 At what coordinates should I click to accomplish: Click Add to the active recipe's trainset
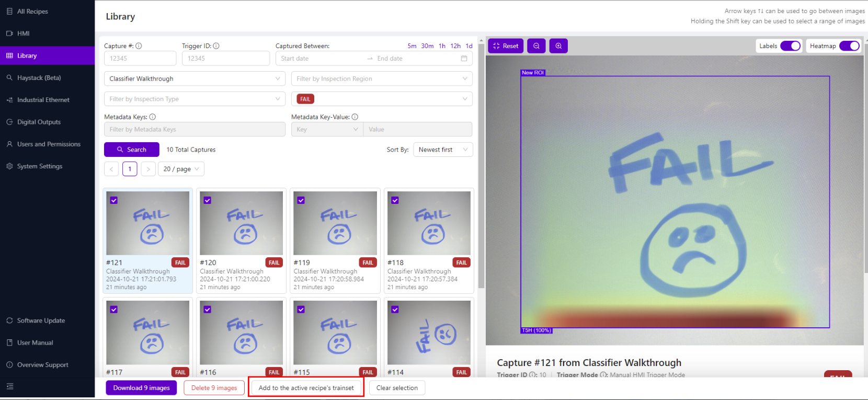pos(306,388)
